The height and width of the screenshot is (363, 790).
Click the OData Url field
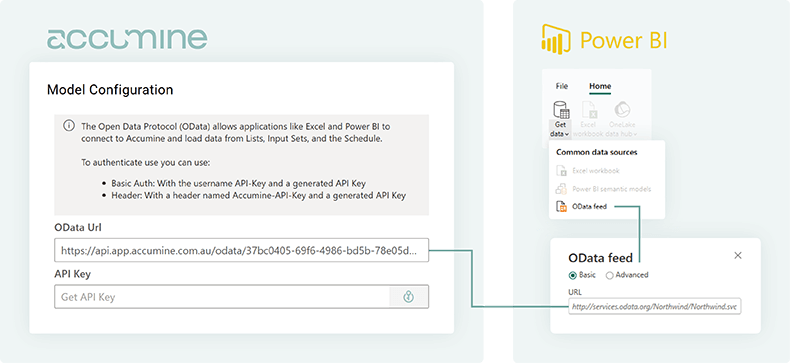pyautogui.click(x=241, y=250)
